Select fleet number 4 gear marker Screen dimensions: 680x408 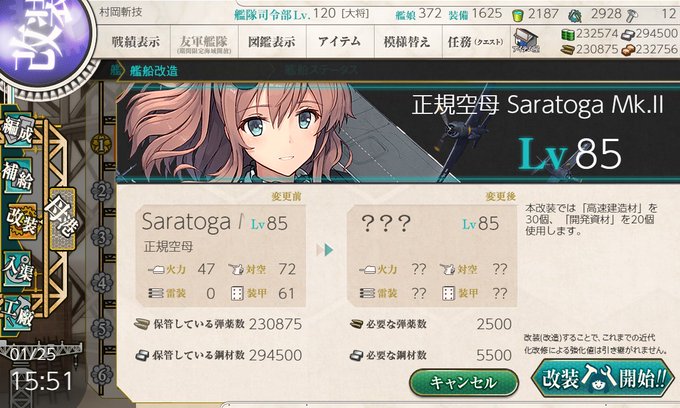point(102,283)
